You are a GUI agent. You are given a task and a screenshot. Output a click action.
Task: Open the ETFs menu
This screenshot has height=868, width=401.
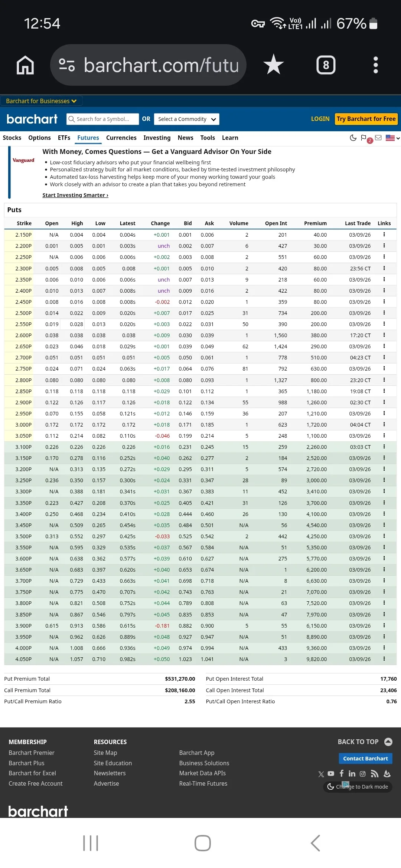pos(64,138)
